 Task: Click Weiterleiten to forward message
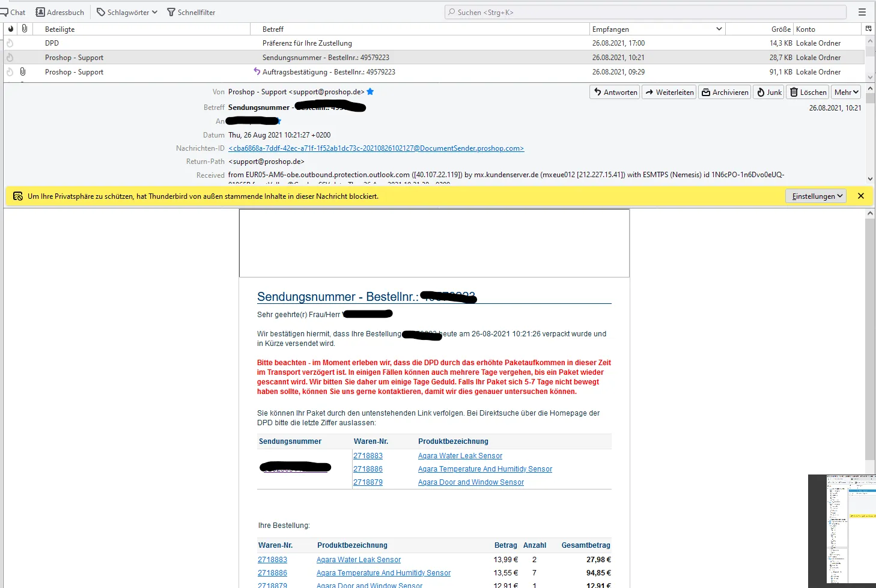point(669,92)
